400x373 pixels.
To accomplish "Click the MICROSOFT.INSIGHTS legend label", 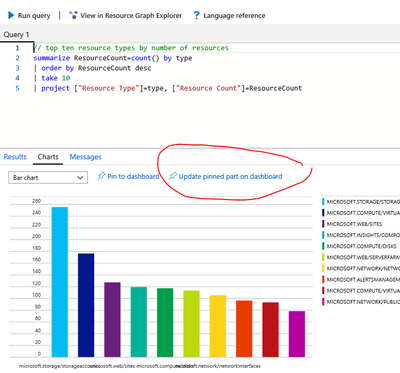I will 363,235.
